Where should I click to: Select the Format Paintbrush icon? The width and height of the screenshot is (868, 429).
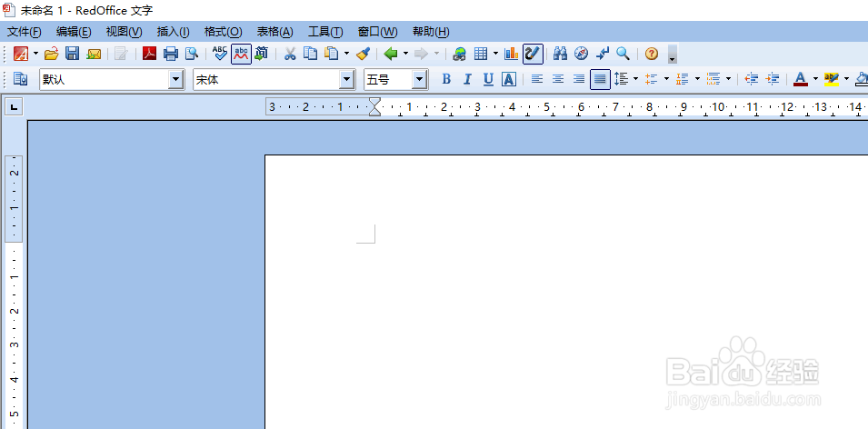click(363, 54)
